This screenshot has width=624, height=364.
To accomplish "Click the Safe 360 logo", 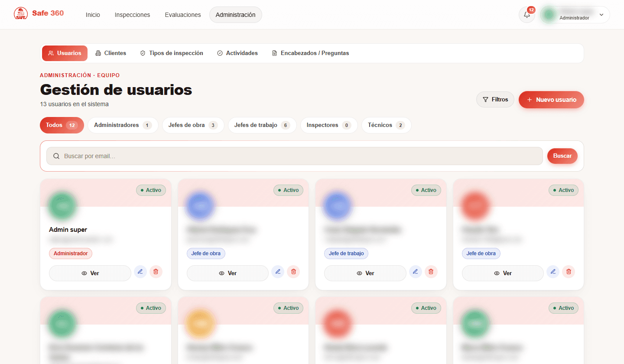I will click(39, 13).
